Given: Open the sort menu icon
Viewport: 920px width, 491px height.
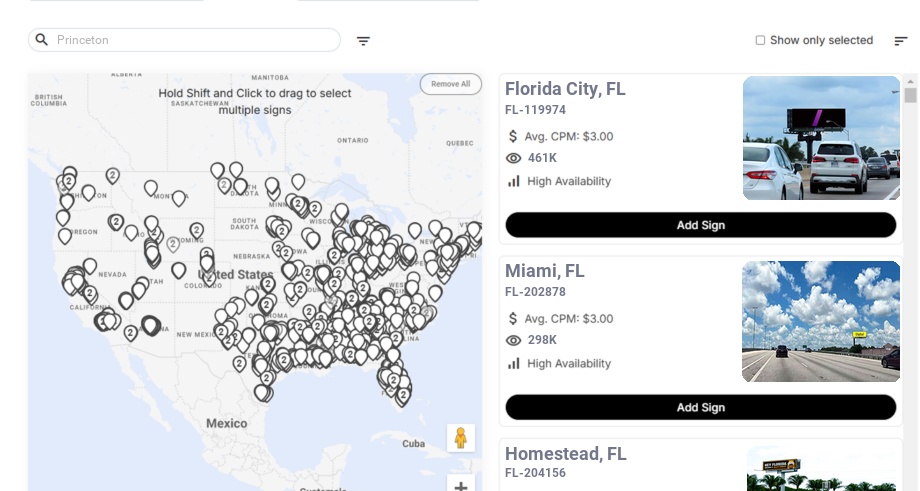Looking at the screenshot, I should tap(900, 41).
